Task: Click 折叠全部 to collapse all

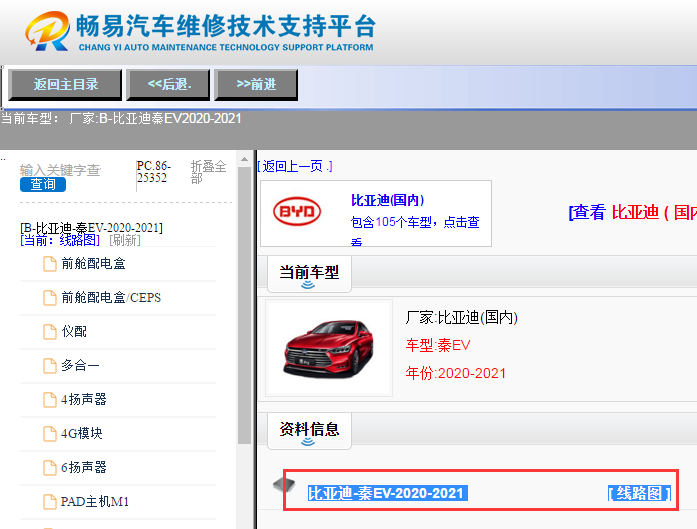Action: point(208,172)
